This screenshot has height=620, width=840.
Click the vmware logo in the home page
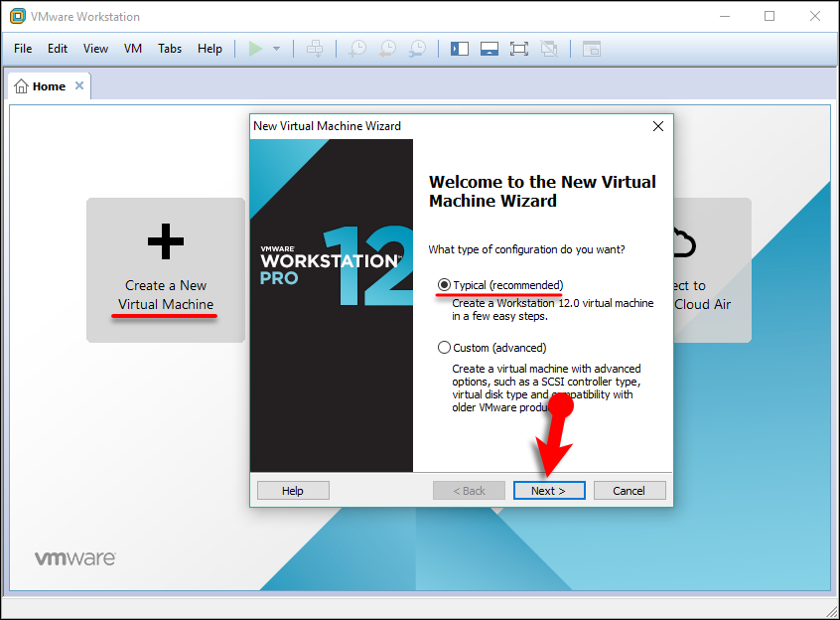[75, 557]
